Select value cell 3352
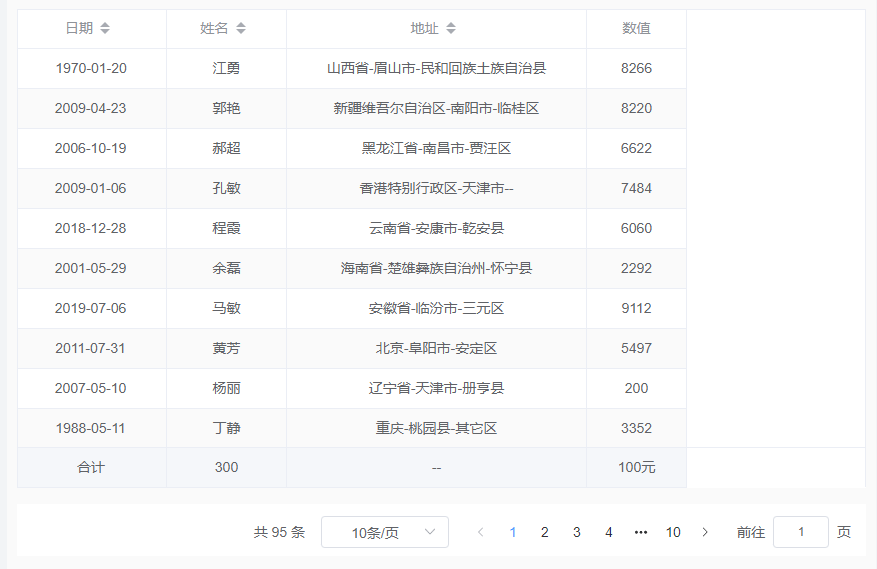 tap(636, 428)
